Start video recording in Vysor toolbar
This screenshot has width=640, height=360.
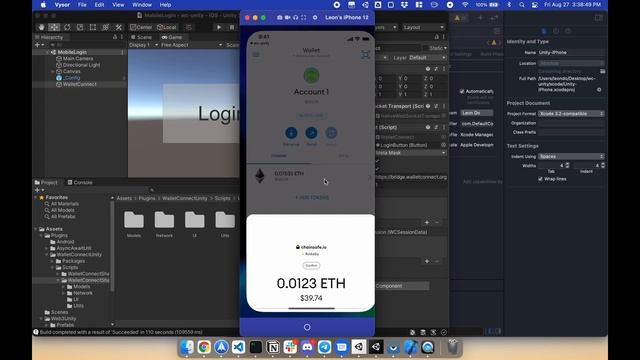click(287, 18)
